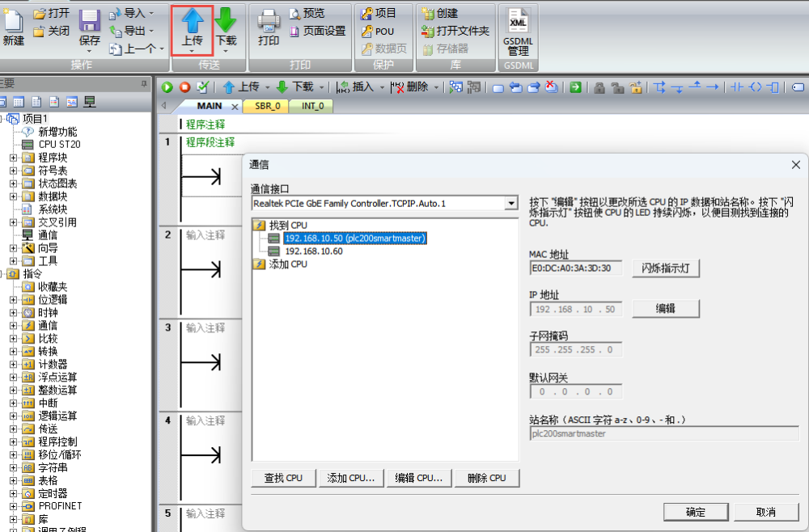Open GSDML management (GSDML管理) icon

(518, 22)
